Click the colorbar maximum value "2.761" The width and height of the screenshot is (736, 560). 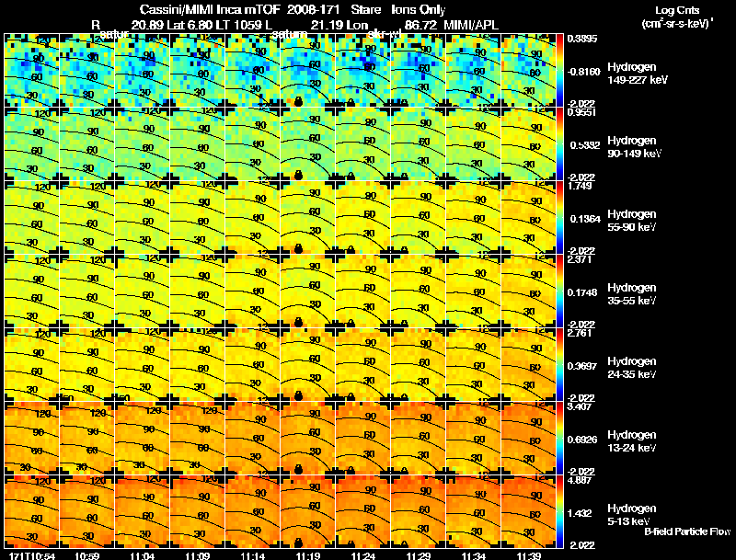[x=580, y=333]
